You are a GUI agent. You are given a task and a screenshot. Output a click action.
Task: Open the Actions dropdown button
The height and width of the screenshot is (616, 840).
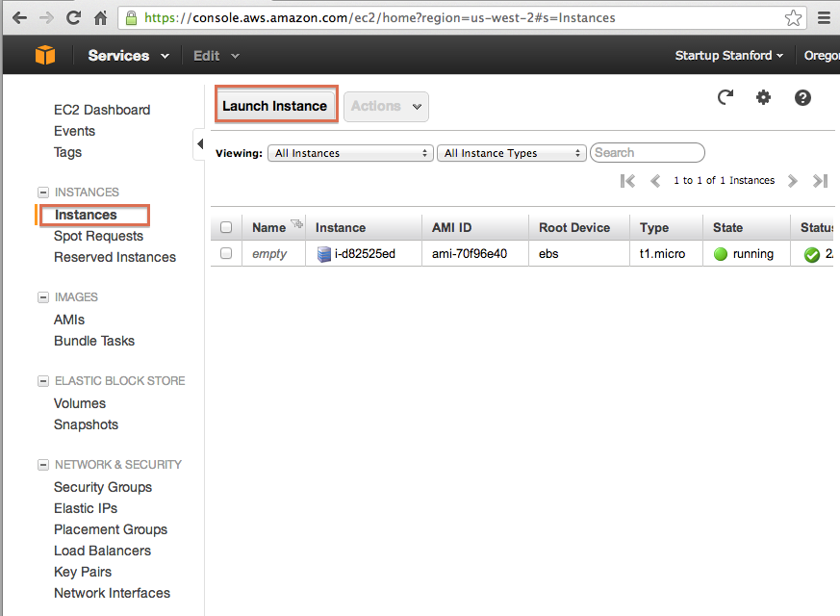click(386, 106)
